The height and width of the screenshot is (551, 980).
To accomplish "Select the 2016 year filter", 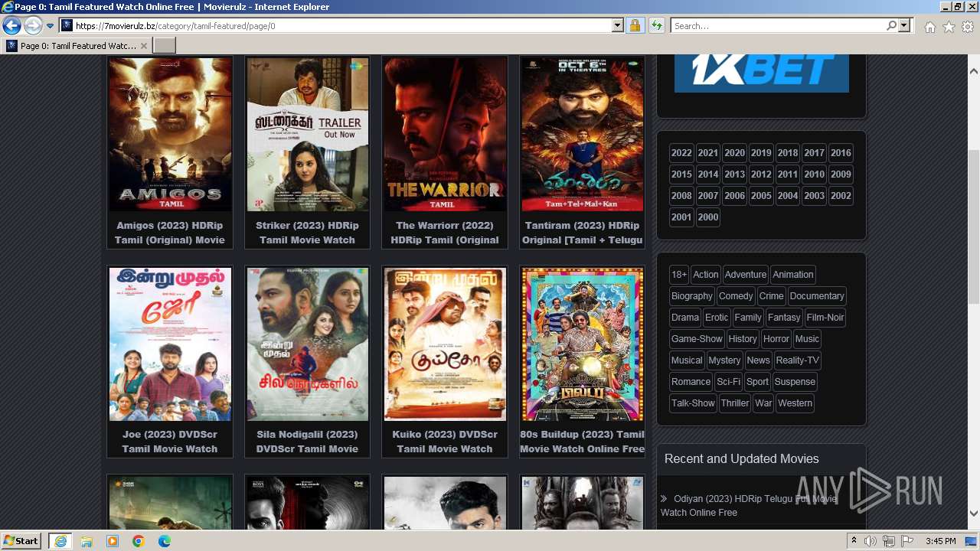I will tap(841, 153).
